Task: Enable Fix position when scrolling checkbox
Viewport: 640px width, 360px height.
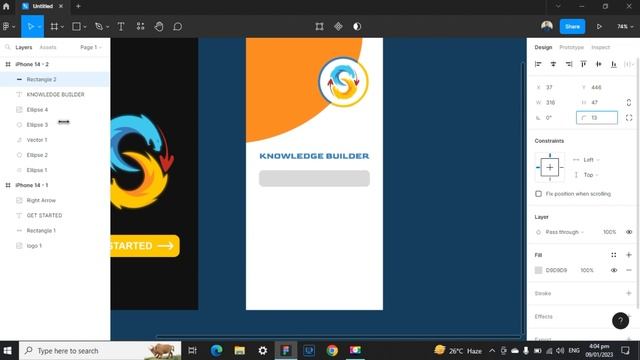Action: click(538, 194)
